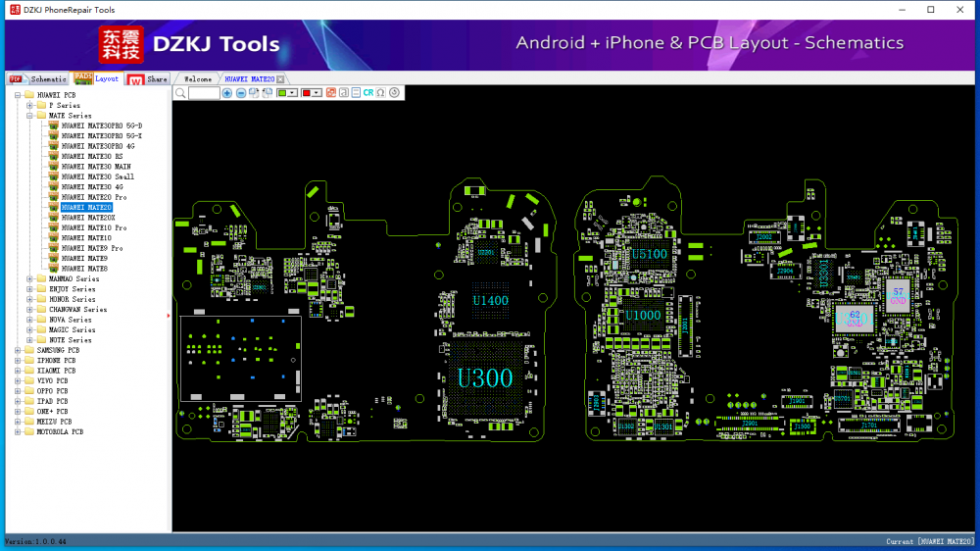The height and width of the screenshot is (551, 980).
Task: Click the blue list lines icon
Action: [356, 93]
